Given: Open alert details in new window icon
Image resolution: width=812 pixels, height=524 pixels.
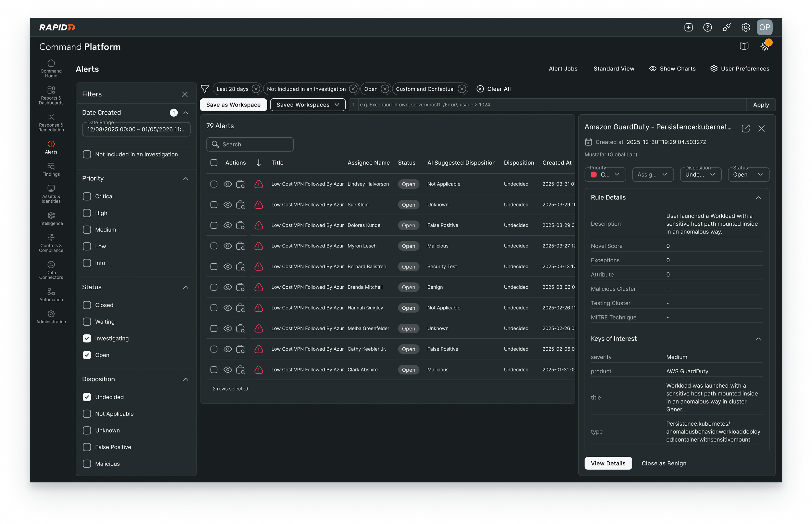Looking at the screenshot, I should click(745, 128).
